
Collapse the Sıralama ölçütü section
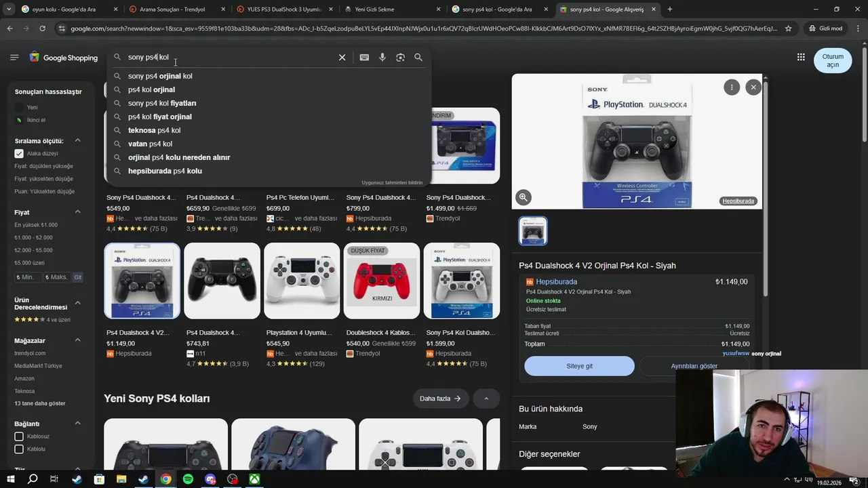pyautogui.click(x=77, y=140)
